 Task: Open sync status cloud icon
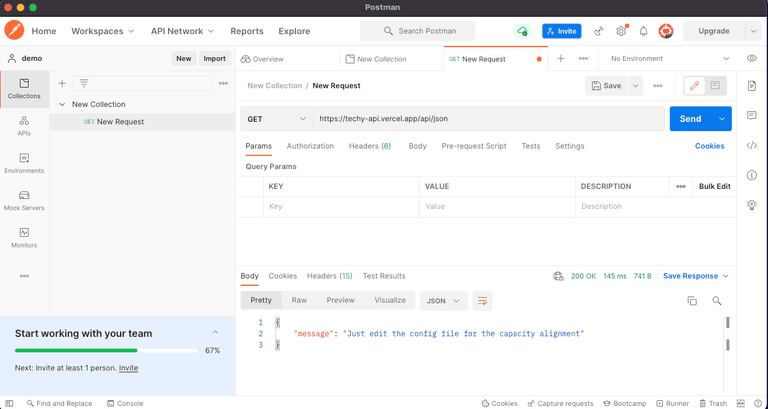[x=522, y=31]
